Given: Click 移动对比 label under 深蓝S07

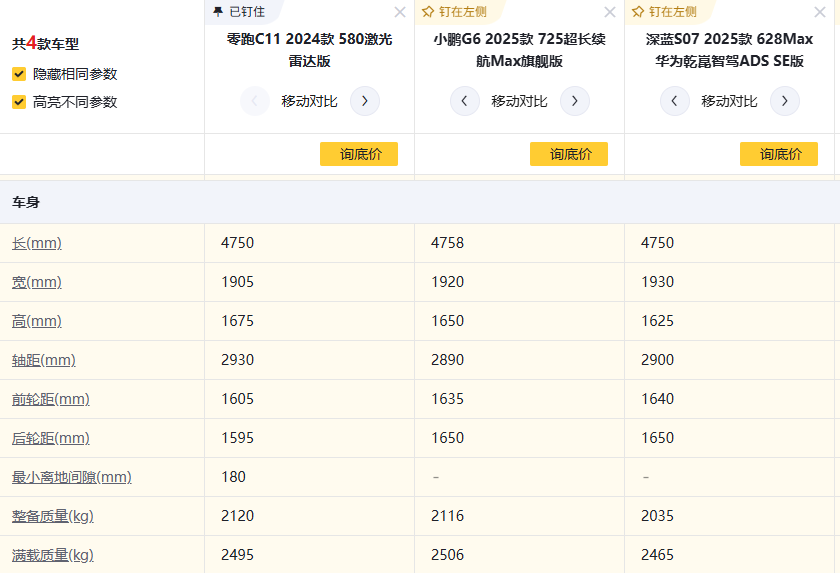Looking at the screenshot, I should pos(729,101).
